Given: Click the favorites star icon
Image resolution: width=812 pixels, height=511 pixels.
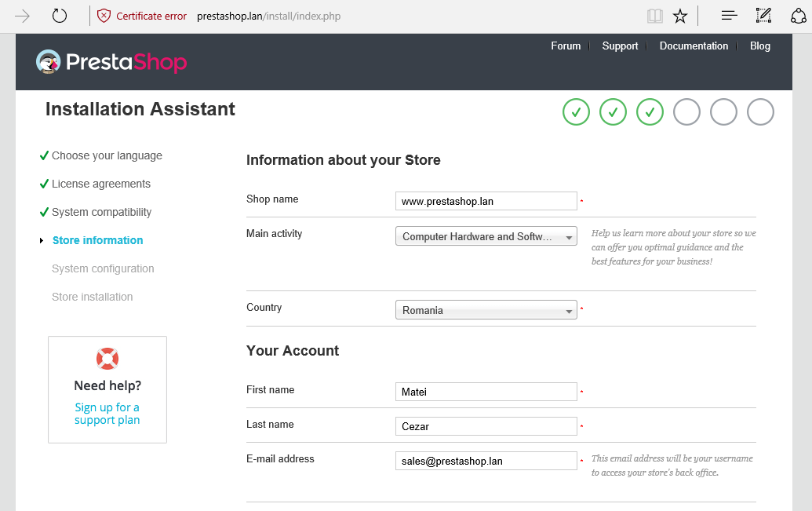Looking at the screenshot, I should click(x=680, y=16).
